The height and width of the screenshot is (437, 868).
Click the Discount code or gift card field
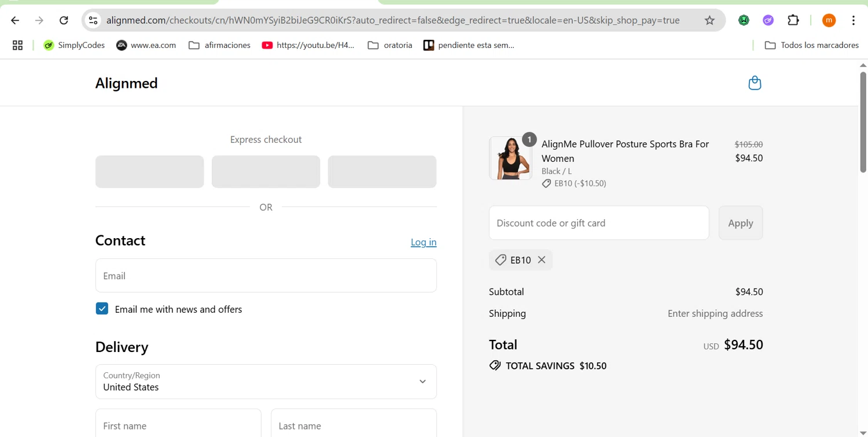pos(599,223)
